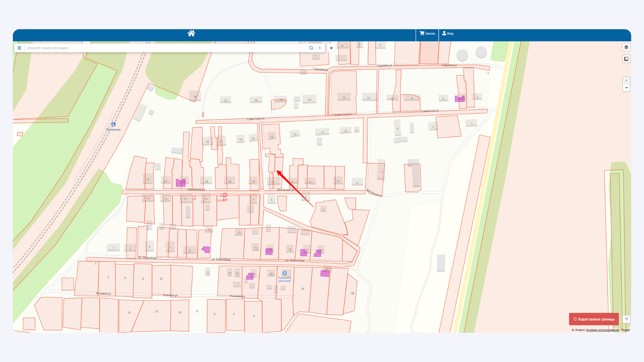The image size is (644, 362).
Task: Focus the address search field
Action: pos(166,48)
